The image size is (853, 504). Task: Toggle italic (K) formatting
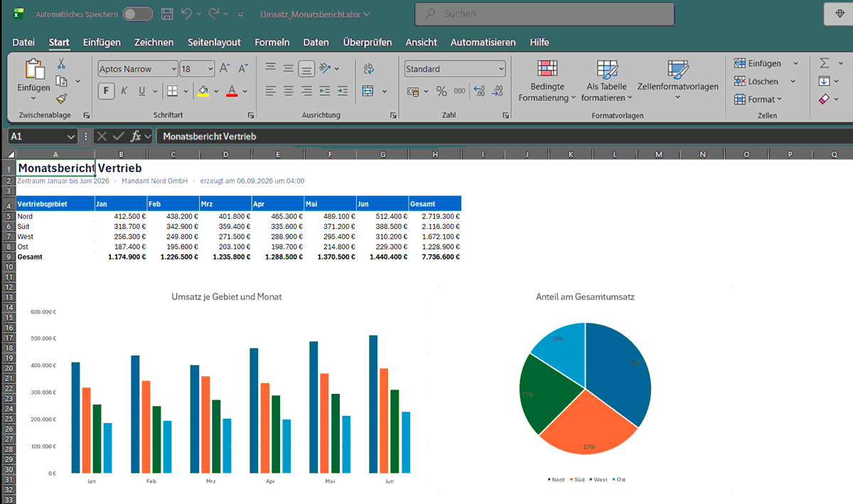(124, 91)
